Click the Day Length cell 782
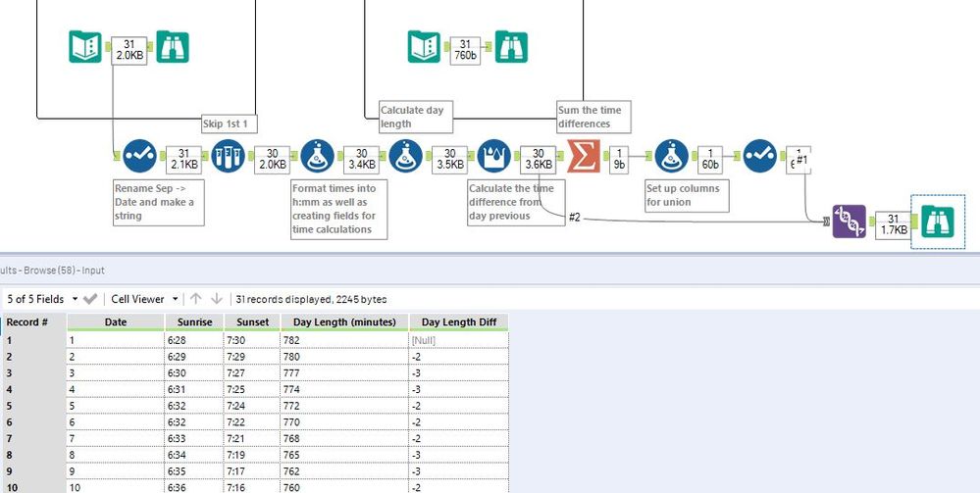 click(x=344, y=340)
